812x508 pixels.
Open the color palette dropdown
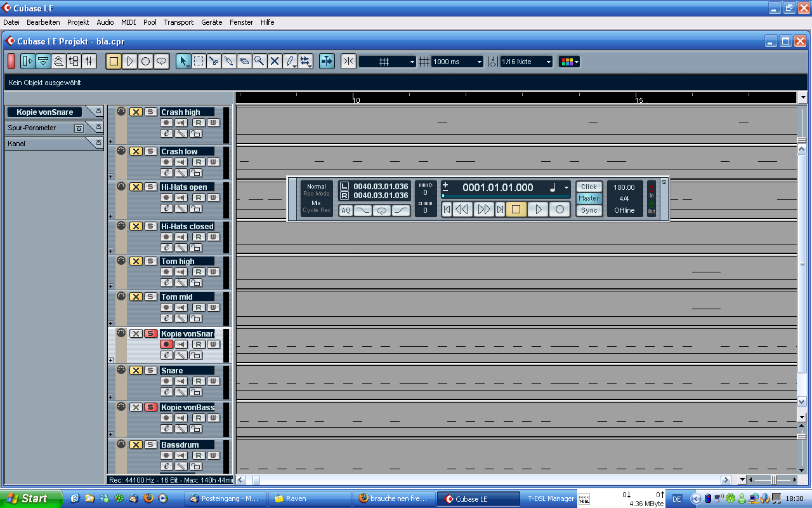tap(569, 62)
